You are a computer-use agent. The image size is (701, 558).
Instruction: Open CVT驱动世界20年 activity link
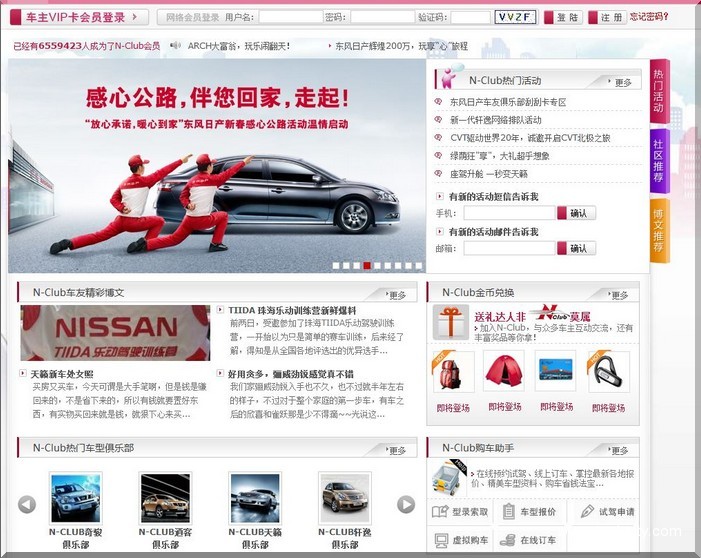[530, 138]
